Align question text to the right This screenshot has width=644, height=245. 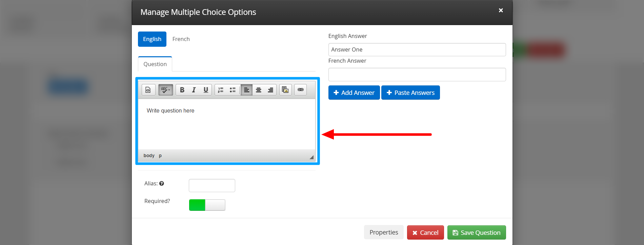tap(270, 90)
